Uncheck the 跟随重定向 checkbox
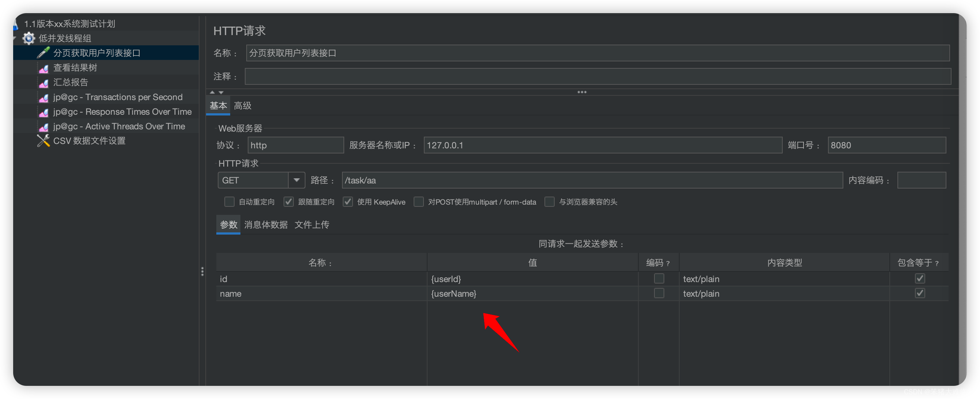The height and width of the screenshot is (399, 980). 288,202
